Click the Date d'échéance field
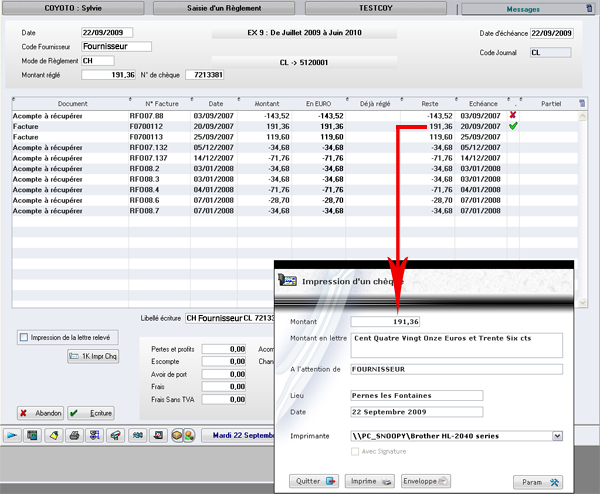The height and width of the screenshot is (494, 600). pyautogui.click(x=551, y=33)
